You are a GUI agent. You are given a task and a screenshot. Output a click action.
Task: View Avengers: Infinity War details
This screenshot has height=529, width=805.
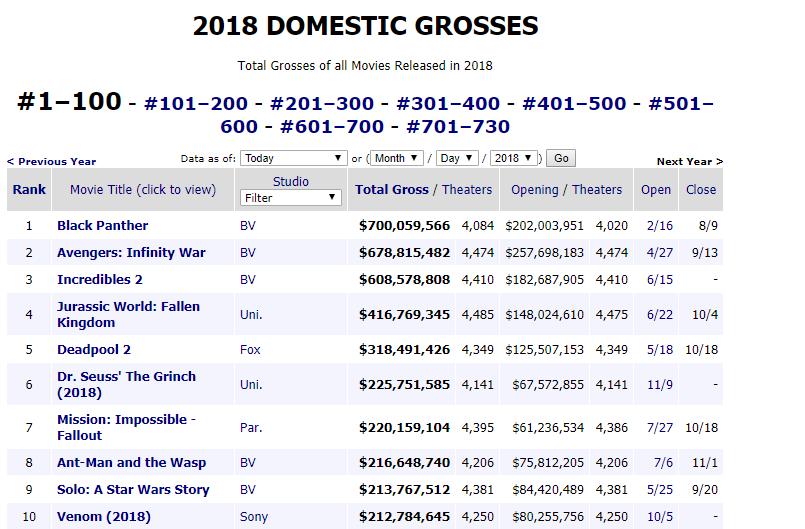[131, 252]
